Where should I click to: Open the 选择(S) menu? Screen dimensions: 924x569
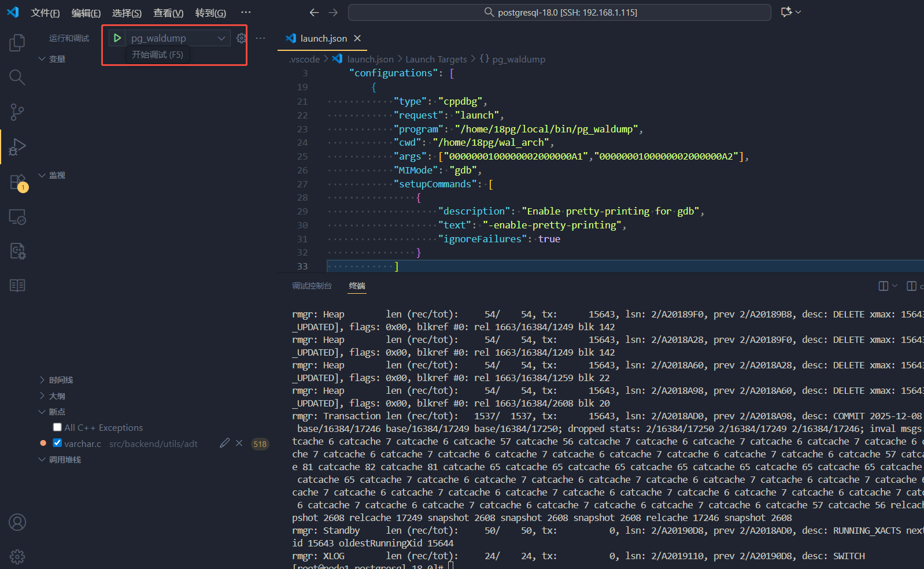[127, 13]
